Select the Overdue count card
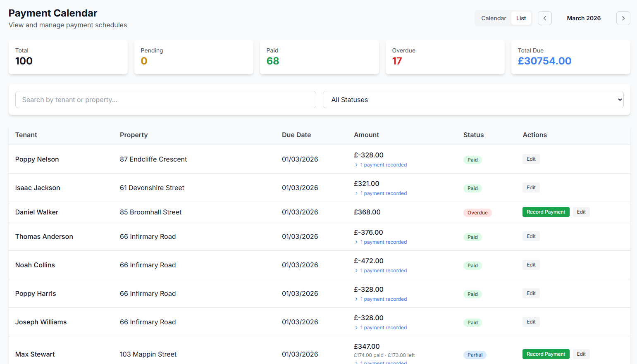The height and width of the screenshot is (364, 637). tap(445, 57)
